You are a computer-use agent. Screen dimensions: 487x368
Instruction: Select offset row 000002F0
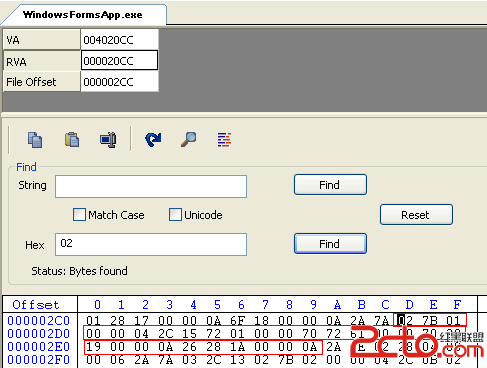coord(39,360)
